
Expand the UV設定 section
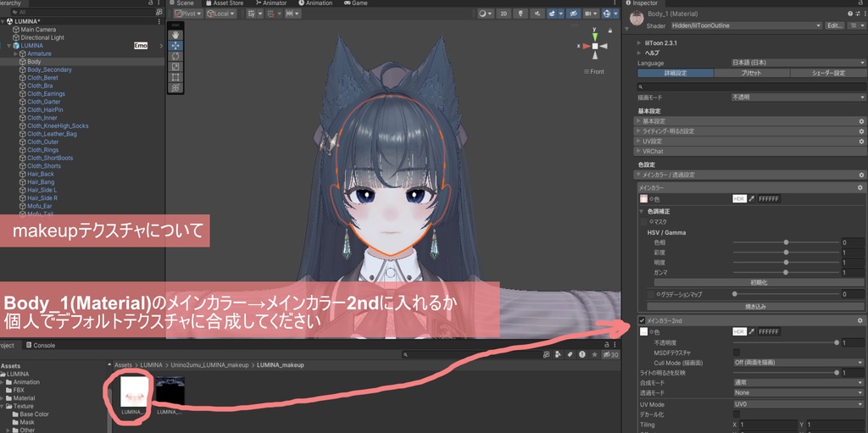pos(750,142)
